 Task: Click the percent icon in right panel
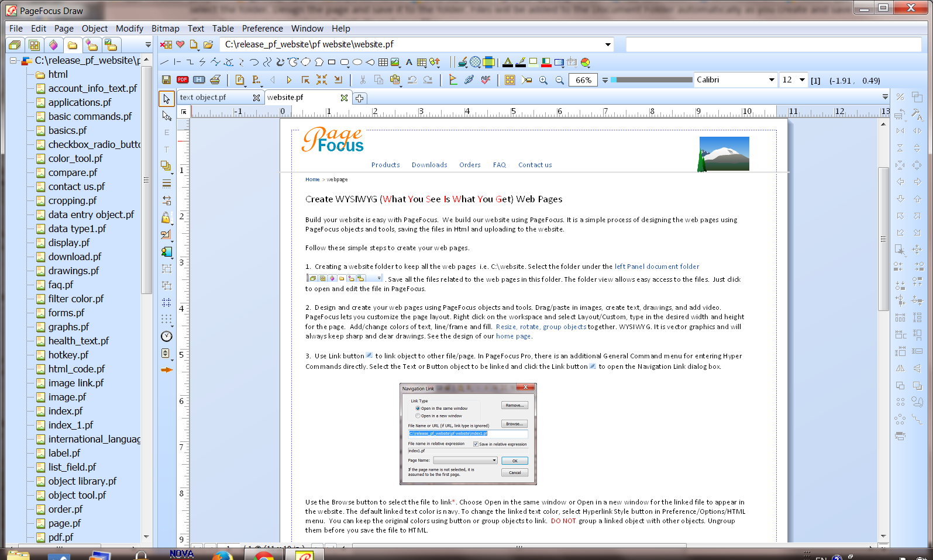900,97
